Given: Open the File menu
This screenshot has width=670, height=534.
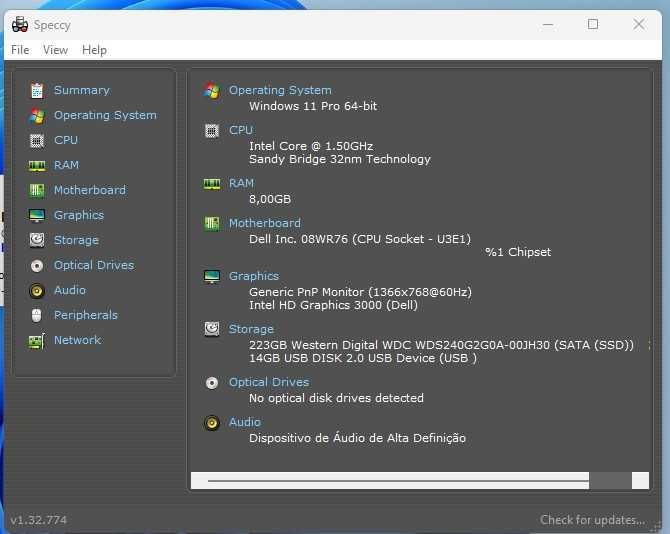Looking at the screenshot, I should point(20,50).
